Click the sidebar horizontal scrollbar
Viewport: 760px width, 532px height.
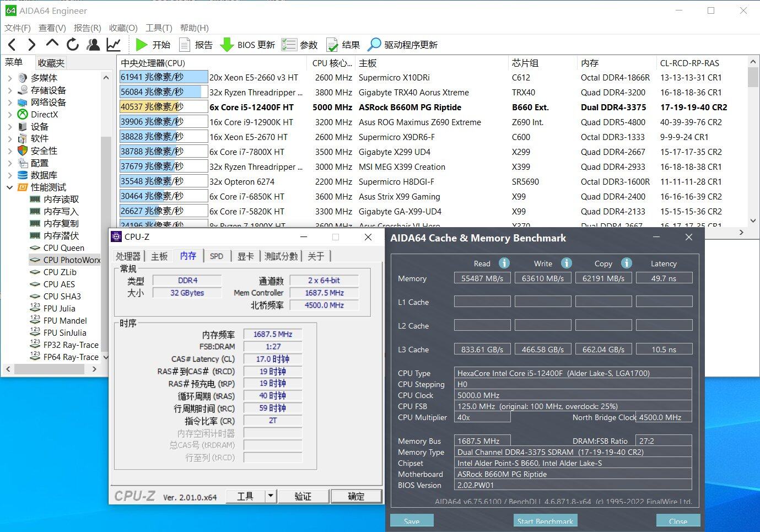click(x=50, y=369)
